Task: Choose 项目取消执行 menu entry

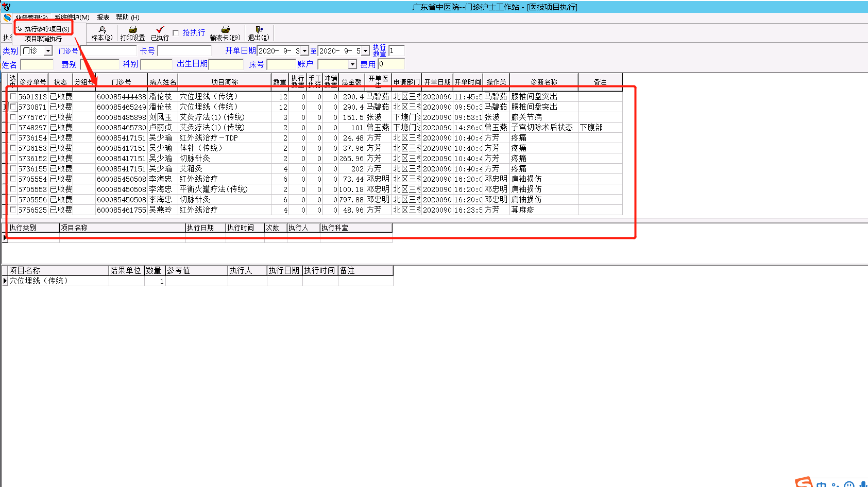Action: pos(43,39)
